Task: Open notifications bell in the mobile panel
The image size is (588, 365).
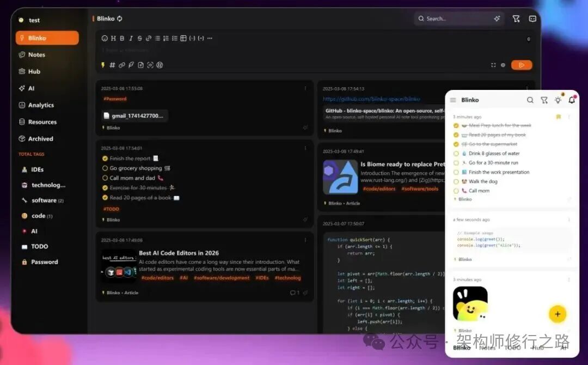Action: [x=571, y=100]
